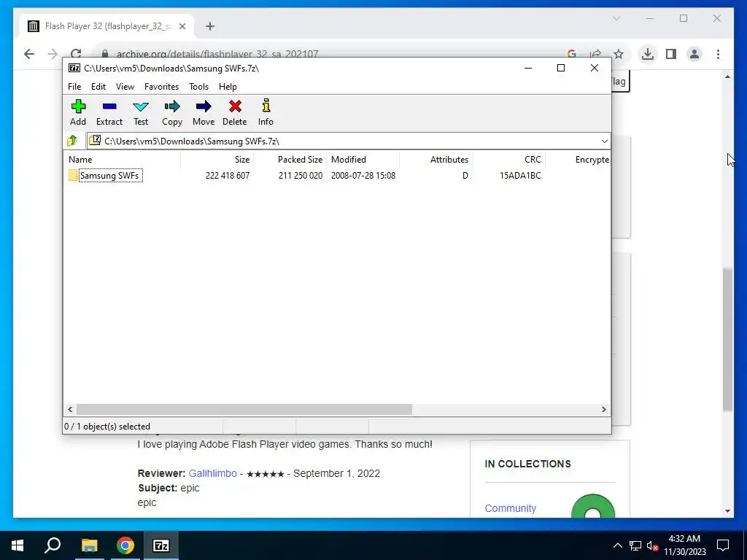
Task: Sort by the Attributes column header
Action: coord(436,160)
